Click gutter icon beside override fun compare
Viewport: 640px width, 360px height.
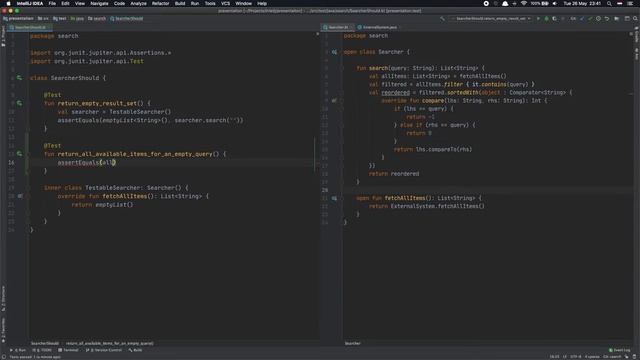[x=334, y=100]
